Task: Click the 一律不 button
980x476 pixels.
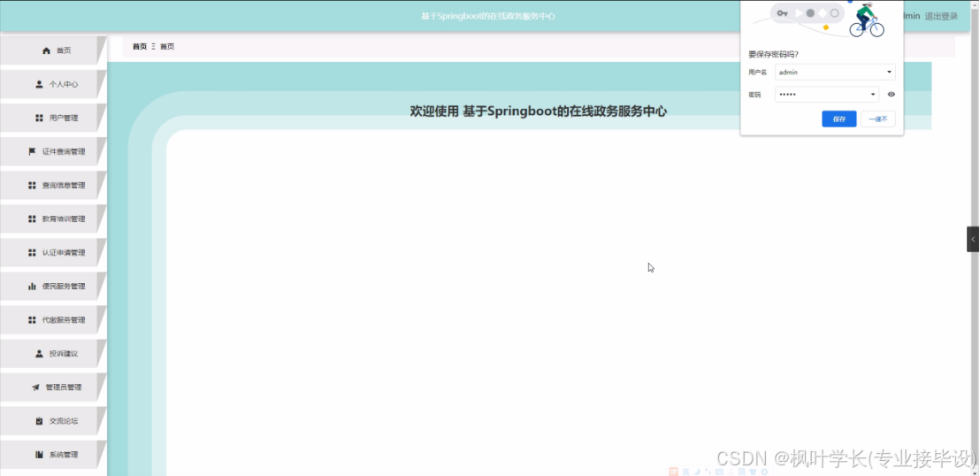Action: click(x=878, y=119)
